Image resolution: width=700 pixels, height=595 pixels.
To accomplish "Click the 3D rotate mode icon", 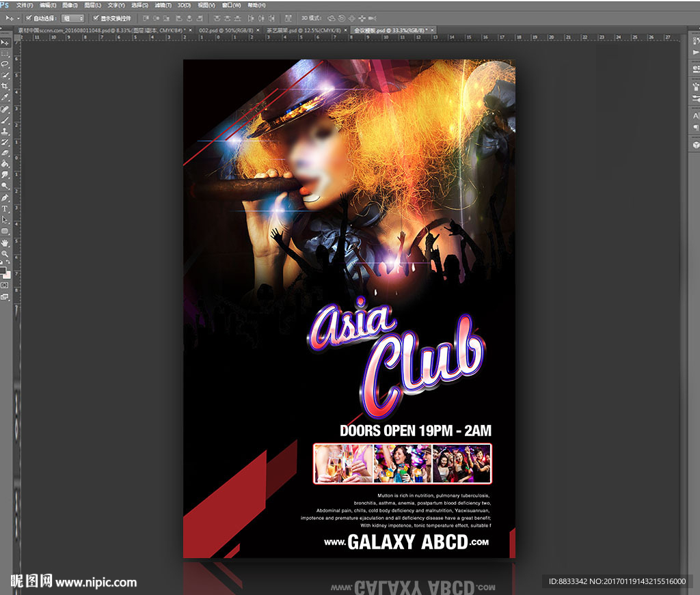I will point(332,18).
